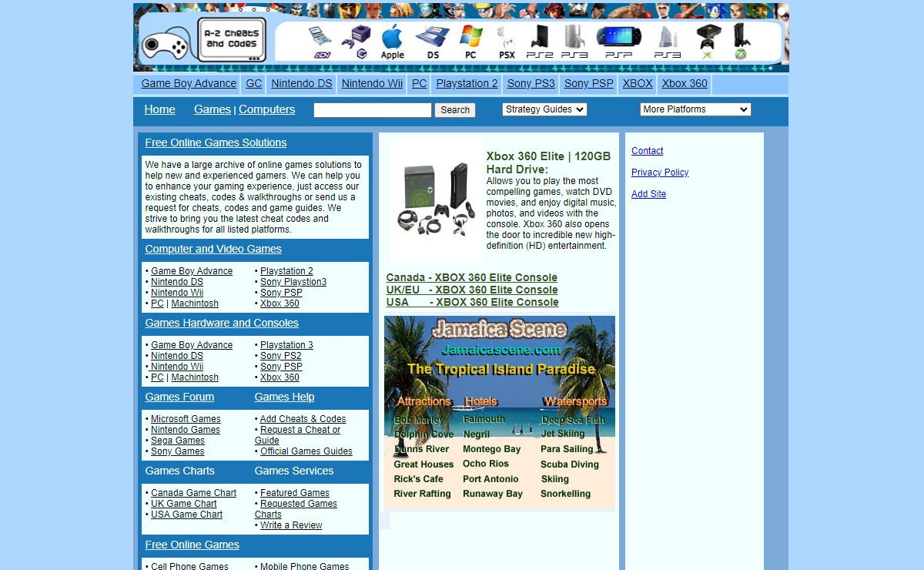Open USA - XBOX 360 Elite Console link
The width and height of the screenshot is (924, 570).
pos(472,302)
